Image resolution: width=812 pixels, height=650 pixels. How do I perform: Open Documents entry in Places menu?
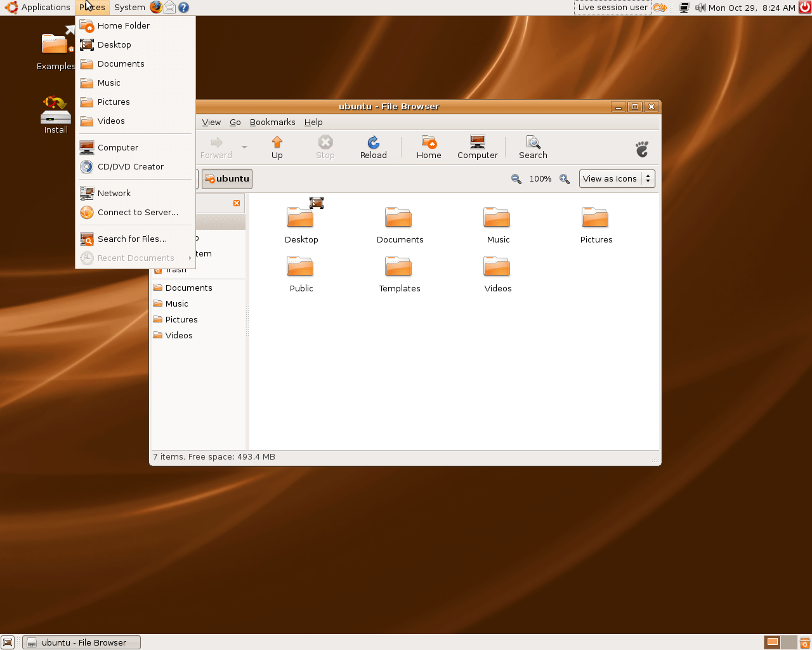click(x=135, y=63)
